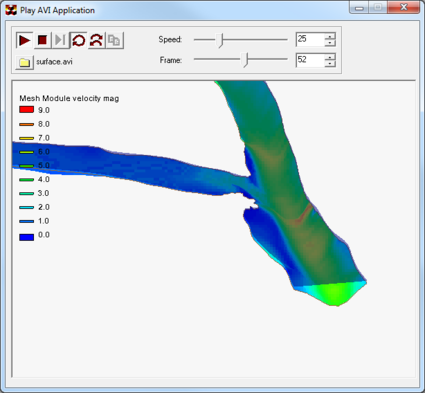The height and width of the screenshot is (393, 425).
Task: Increase Frame with the up spinner arrow
Action: [x=330, y=57]
